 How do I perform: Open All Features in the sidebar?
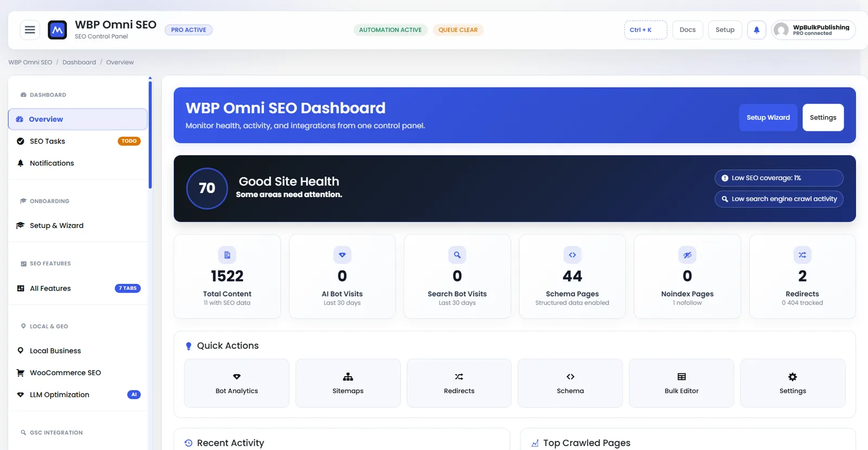(x=78, y=288)
